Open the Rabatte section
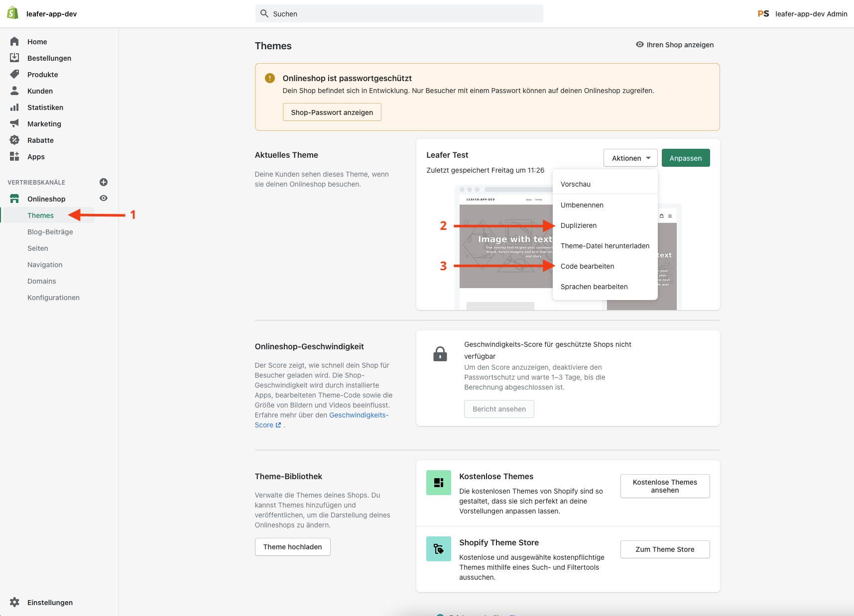 [40, 140]
